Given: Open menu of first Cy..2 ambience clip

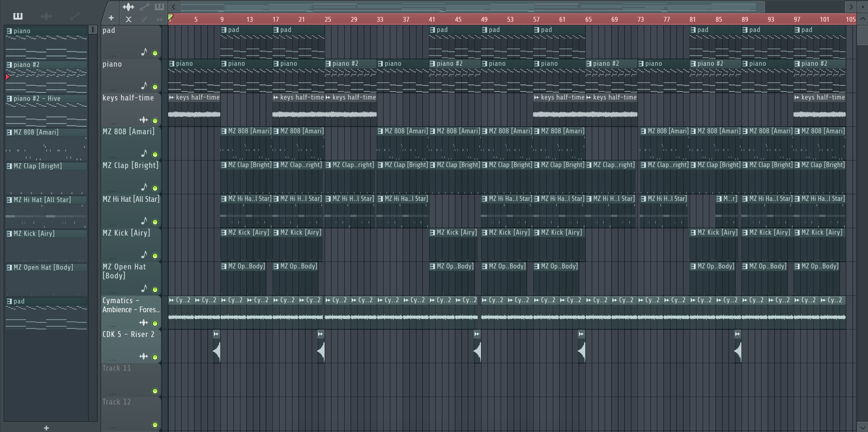Looking at the screenshot, I should tap(172, 300).
